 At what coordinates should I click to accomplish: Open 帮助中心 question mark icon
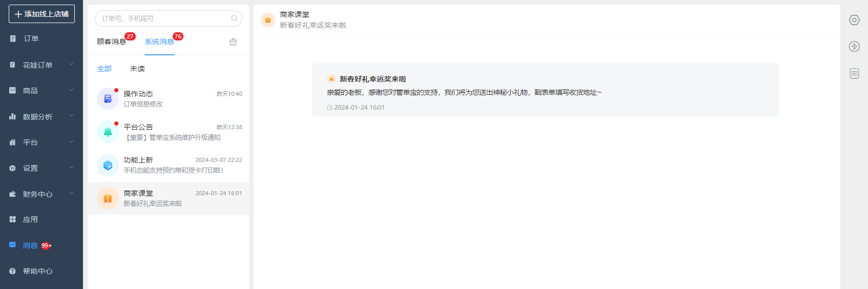13,271
